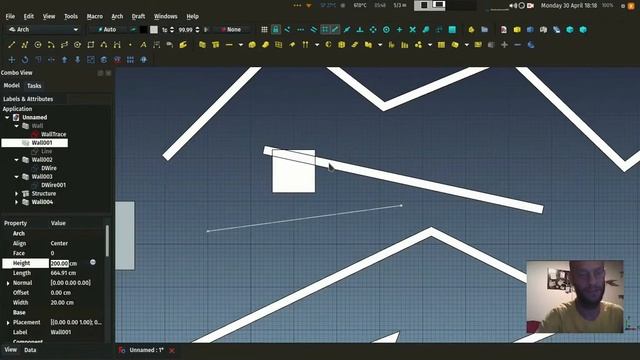This screenshot has height=360, width=640.
Task: Toggle Snap to Grid icon
Action: (x=325, y=29)
